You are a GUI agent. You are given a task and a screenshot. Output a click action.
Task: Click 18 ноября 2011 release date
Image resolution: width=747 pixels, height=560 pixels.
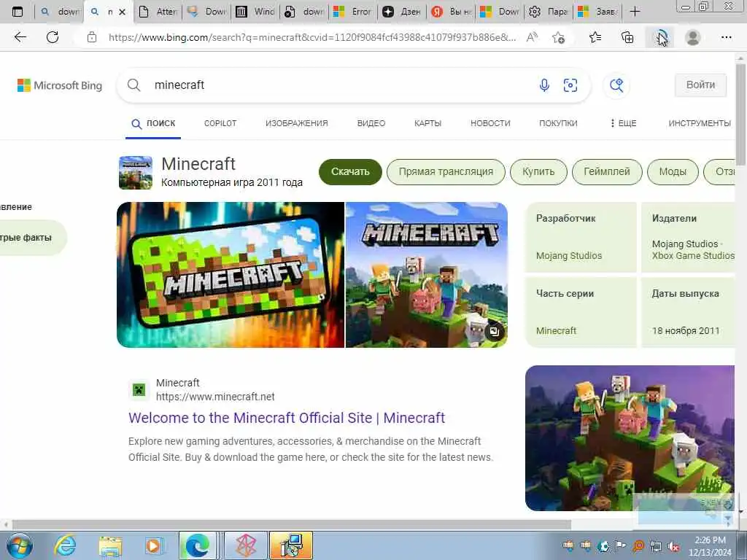pyautogui.click(x=686, y=330)
